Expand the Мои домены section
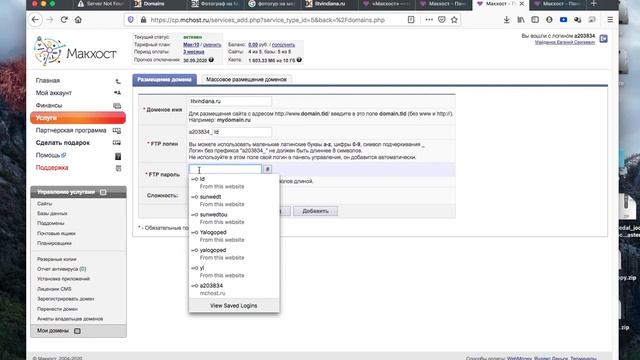 pyautogui.click(x=77, y=331)
